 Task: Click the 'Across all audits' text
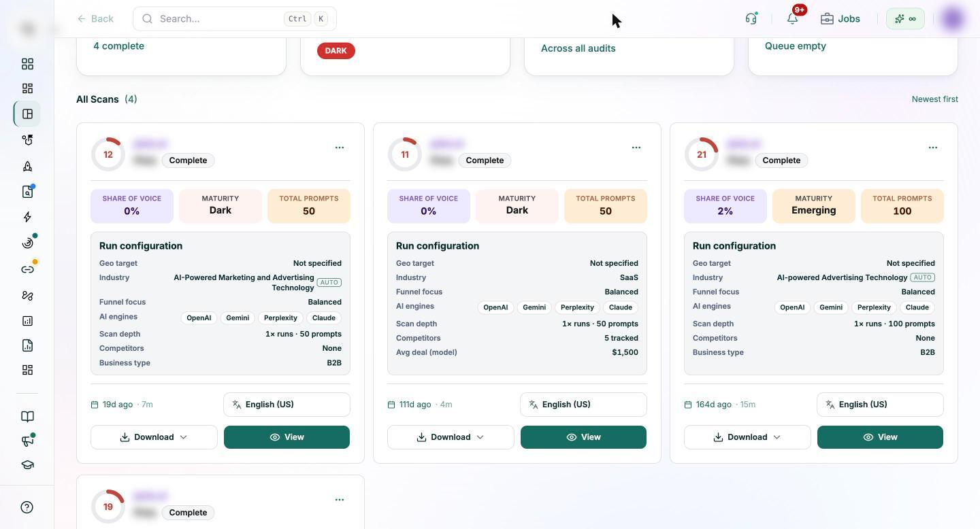tap(578, 48)
